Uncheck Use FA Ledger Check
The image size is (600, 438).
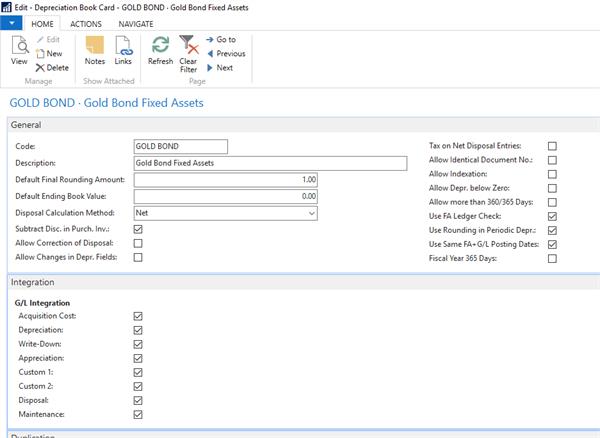[x=552, y=215]
